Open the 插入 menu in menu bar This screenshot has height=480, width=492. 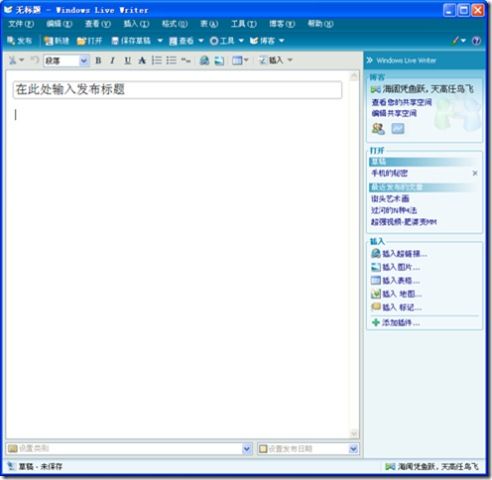pyautogui.click(x=136, y=24)
